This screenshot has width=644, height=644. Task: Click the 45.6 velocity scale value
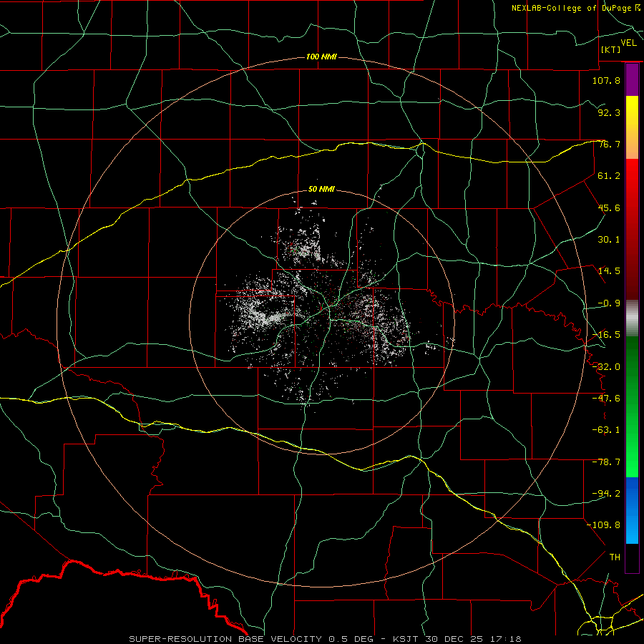point(609,208)
